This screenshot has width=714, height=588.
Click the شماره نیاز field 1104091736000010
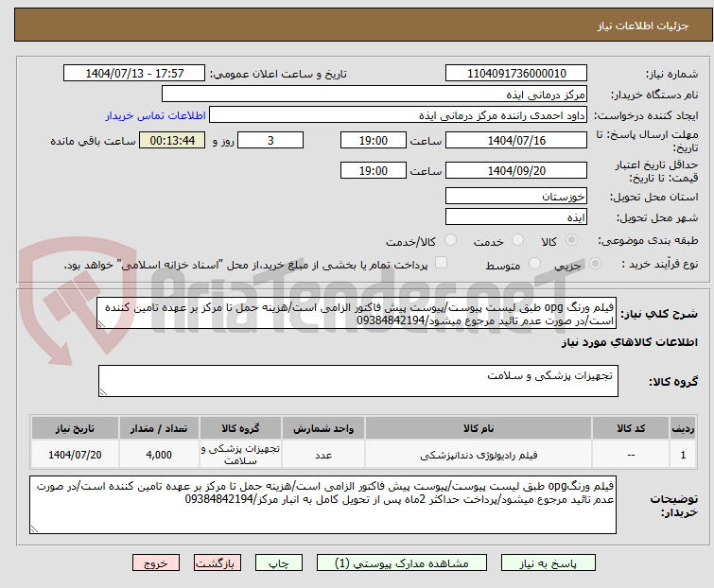click(516, 74)
